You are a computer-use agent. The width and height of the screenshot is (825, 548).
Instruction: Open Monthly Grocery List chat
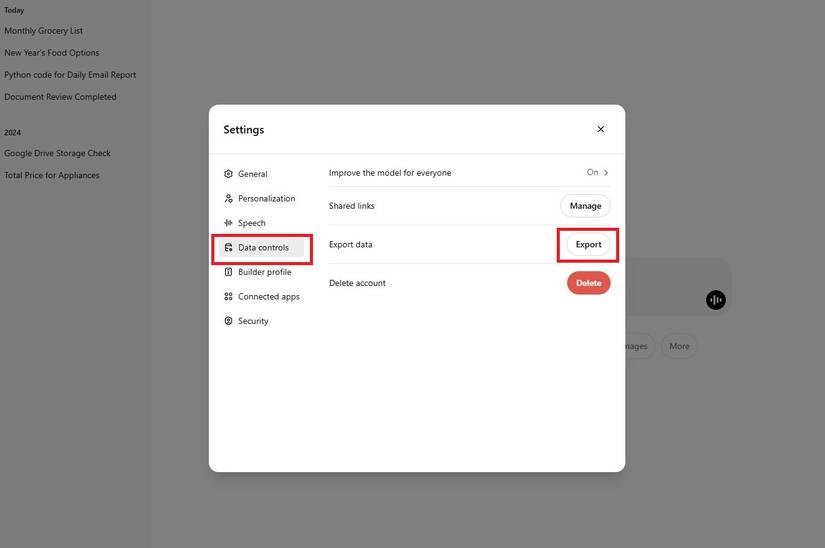pos(43,31)
